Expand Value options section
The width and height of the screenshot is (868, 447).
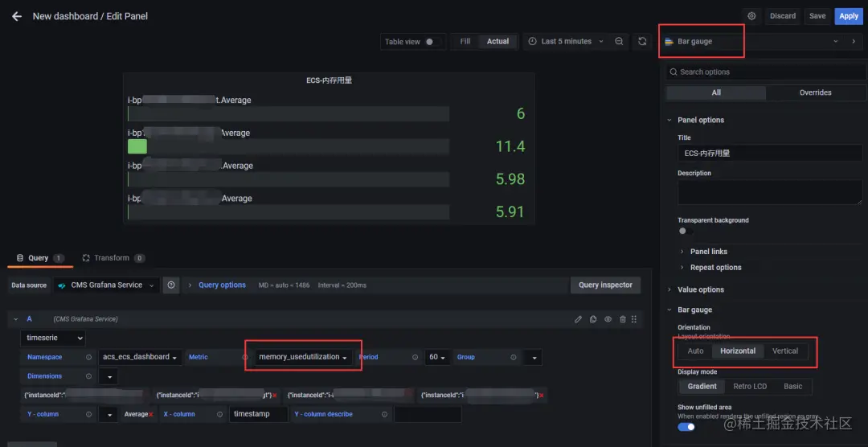click(x=700, y=289)
